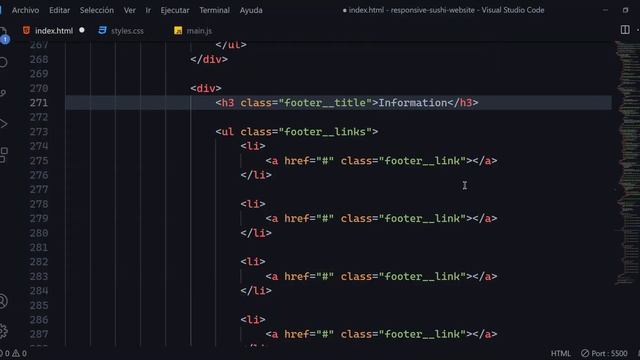Click the <li> tag on line 286
The image size is (640, 360).
[253, 320]
